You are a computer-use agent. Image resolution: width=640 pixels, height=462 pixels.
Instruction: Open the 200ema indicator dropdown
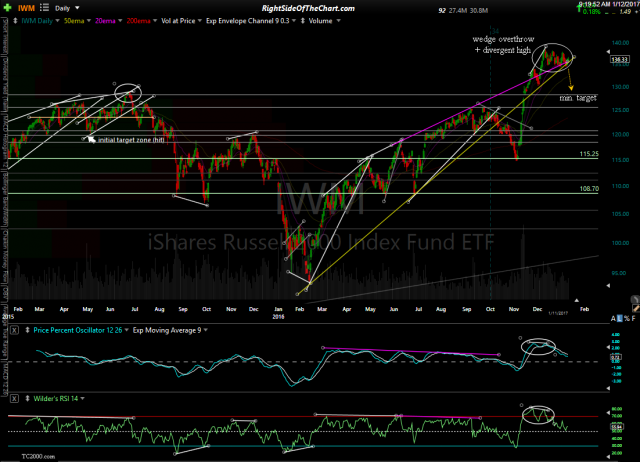(155, 21)
